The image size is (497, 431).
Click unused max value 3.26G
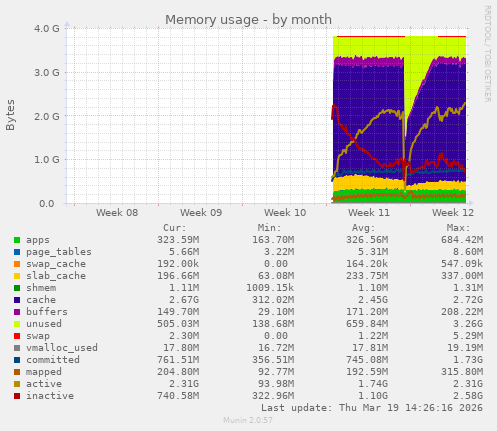468,324
